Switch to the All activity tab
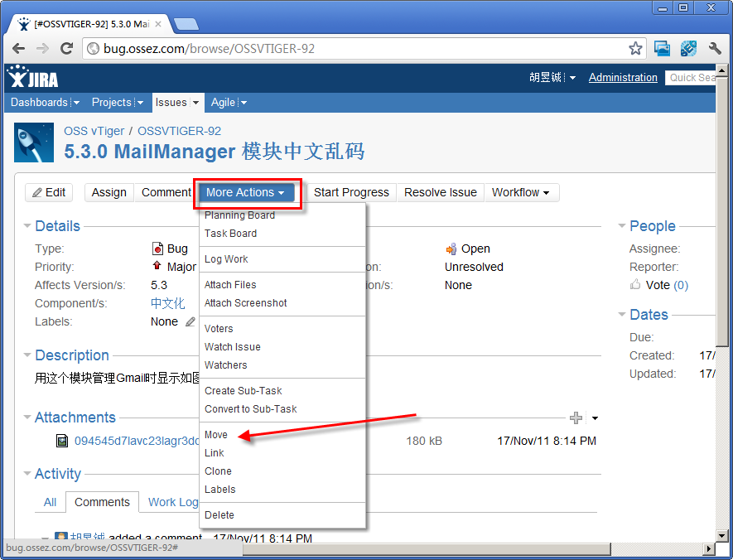733x560 pixels. (x=50, y=503)
